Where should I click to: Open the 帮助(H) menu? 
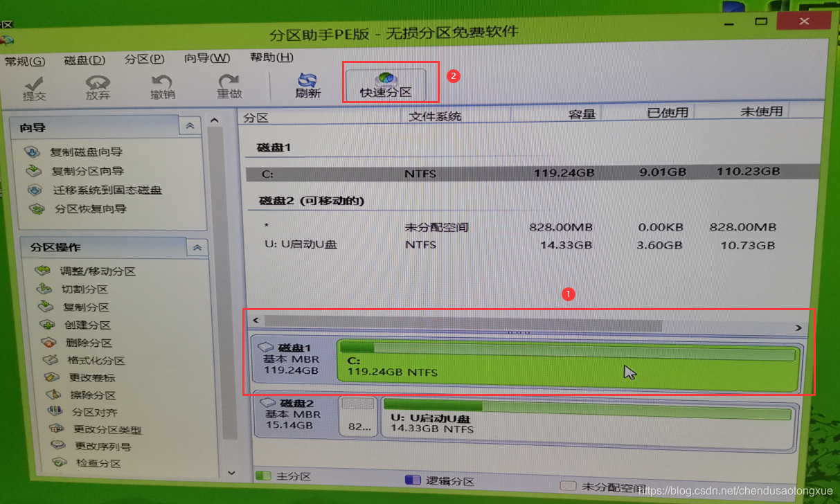(x=271, y=57)
